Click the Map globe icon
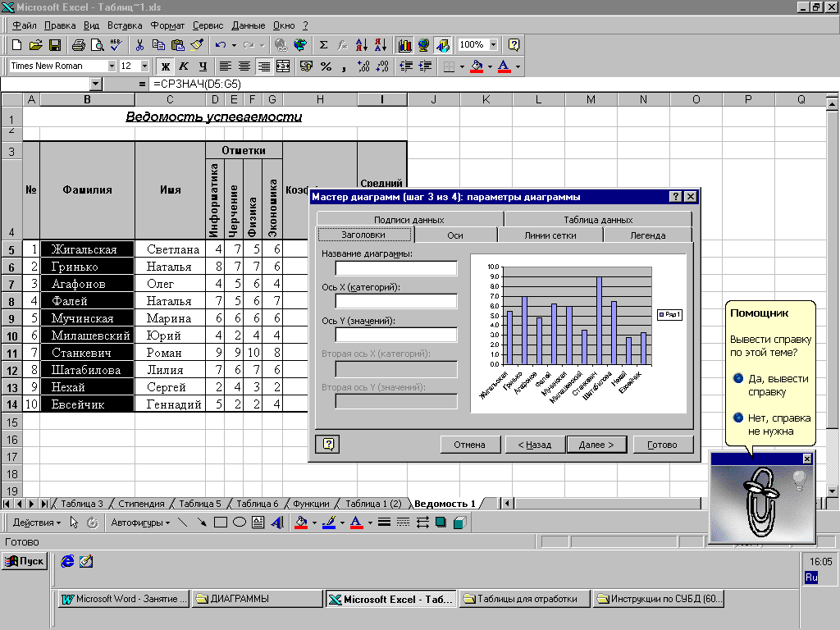Screen dimensions: 840x630 [x=423, y=45]
